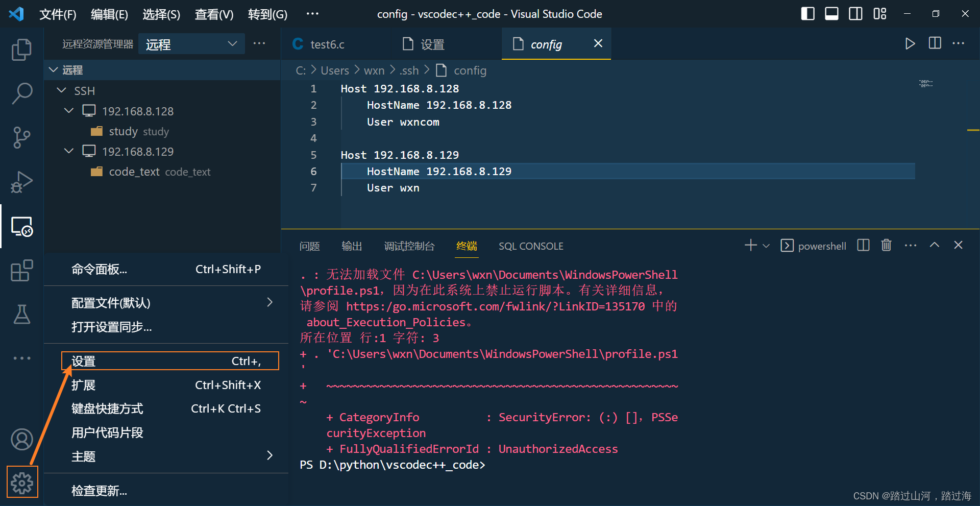Show more menu bar items ellipsis
This screenshot has width=980, height=506.
312,14
